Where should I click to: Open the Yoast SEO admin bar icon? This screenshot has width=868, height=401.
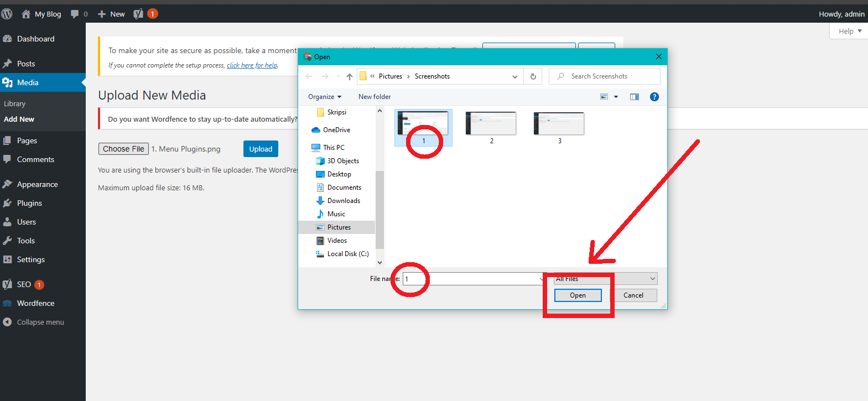coord(138,14)
